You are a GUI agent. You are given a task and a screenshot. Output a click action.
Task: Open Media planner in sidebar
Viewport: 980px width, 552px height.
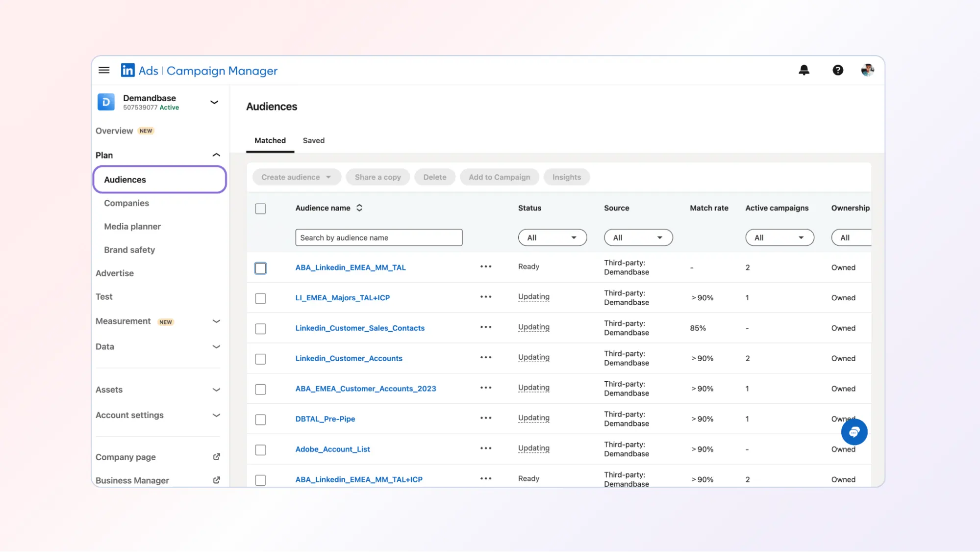132,226
